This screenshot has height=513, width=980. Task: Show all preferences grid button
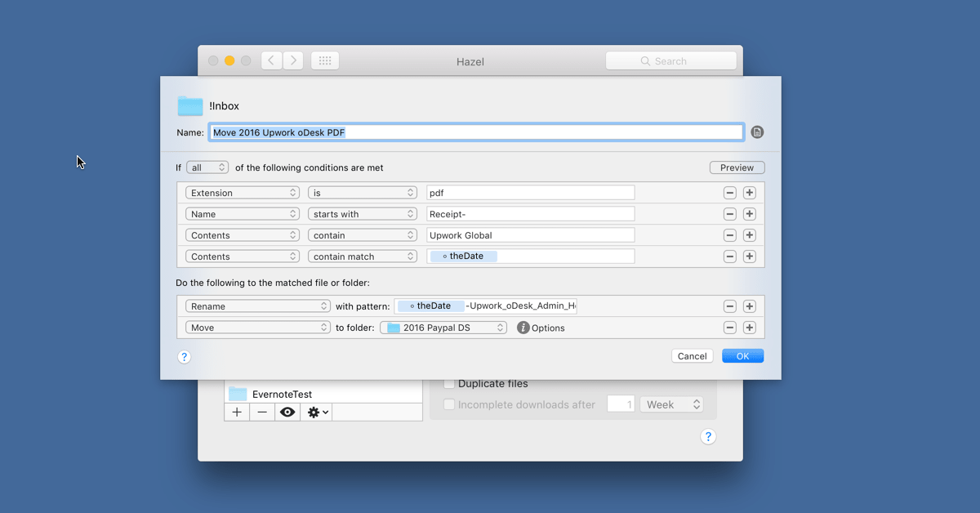[325, 61]
